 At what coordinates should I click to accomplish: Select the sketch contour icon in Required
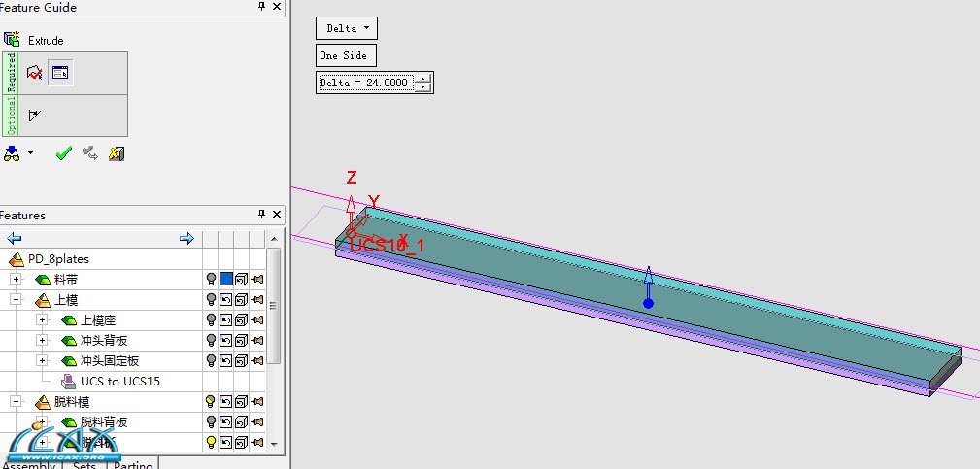35,73
